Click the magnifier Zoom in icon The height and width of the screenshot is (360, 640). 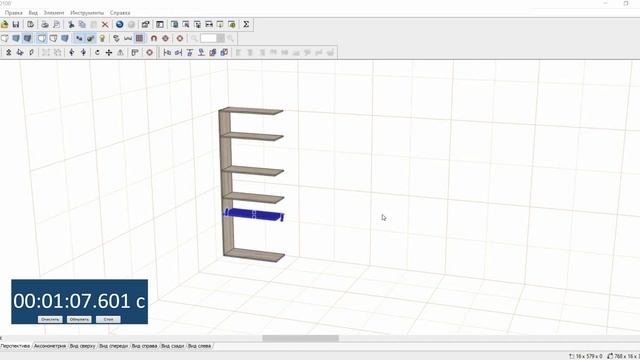231,38
